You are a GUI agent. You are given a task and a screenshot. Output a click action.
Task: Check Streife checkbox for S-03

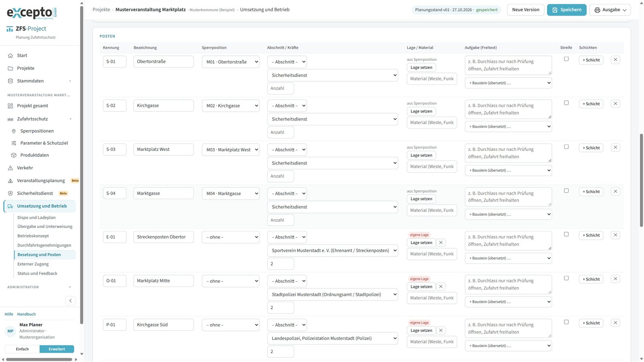coord(566,147)
